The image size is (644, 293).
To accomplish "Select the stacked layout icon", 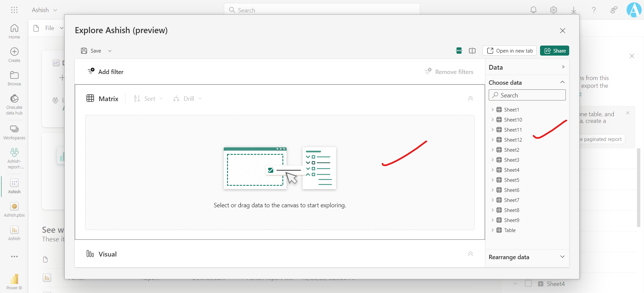I will pos(459,51).
